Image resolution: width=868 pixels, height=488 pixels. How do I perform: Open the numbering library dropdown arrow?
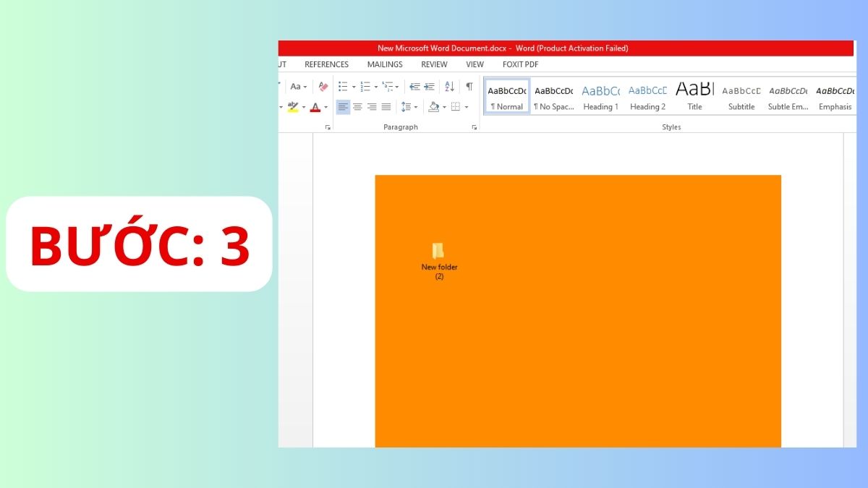(375, 86)
